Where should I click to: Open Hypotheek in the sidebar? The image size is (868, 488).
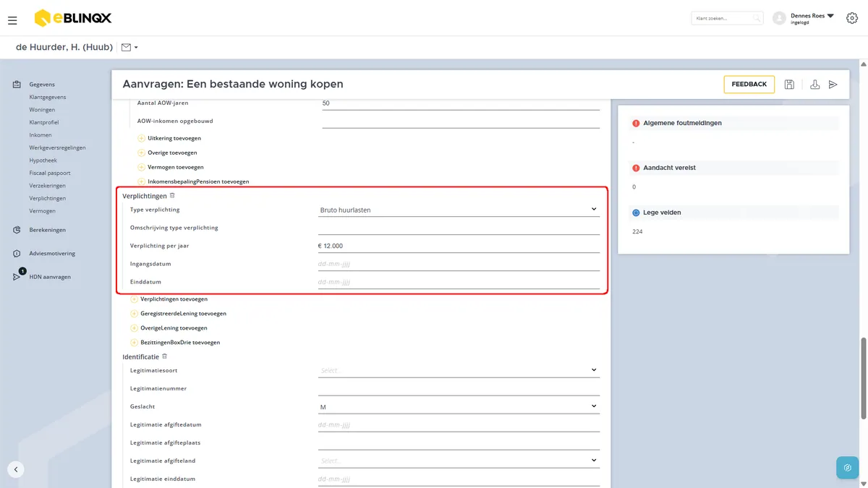43,160
